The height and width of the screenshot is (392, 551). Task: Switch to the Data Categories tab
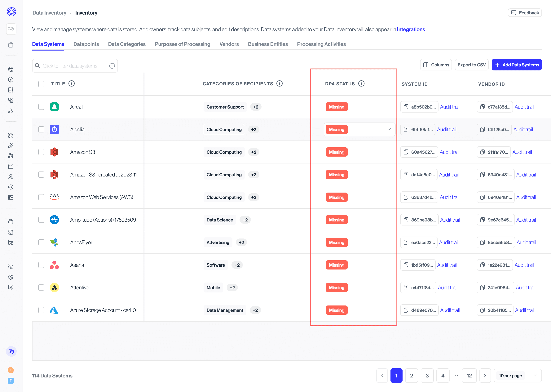127,44
